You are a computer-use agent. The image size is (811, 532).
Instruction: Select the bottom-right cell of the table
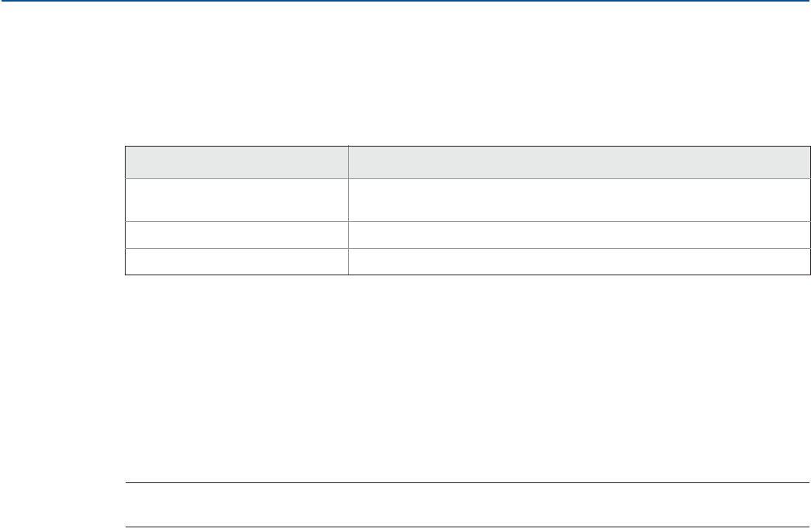point(574,261)
